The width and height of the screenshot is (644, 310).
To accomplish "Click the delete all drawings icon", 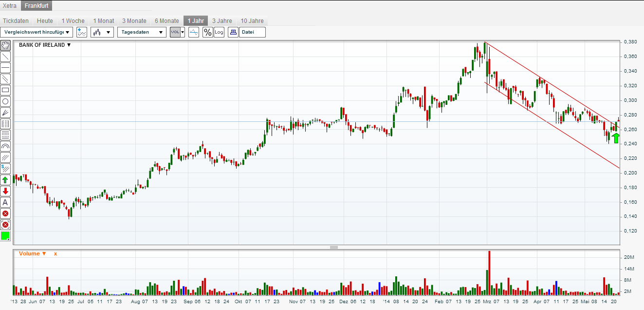I will click(x=5, y=225).
